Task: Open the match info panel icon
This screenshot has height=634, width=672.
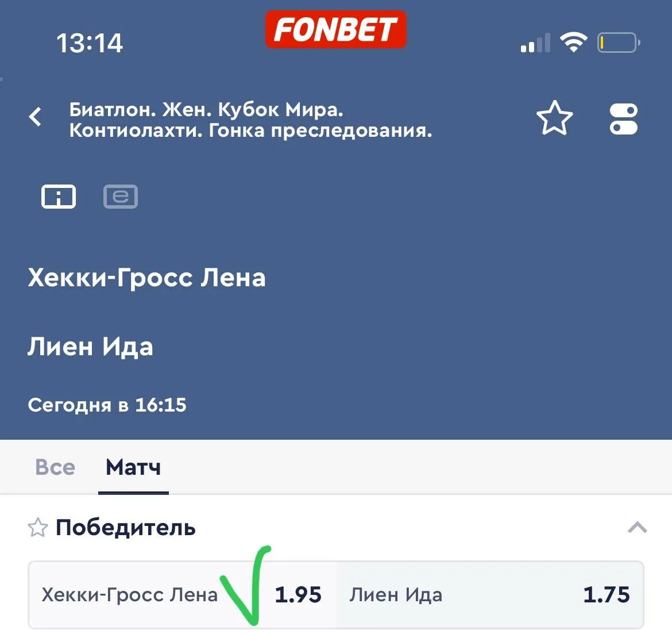Action: click(x=58, y=197)
